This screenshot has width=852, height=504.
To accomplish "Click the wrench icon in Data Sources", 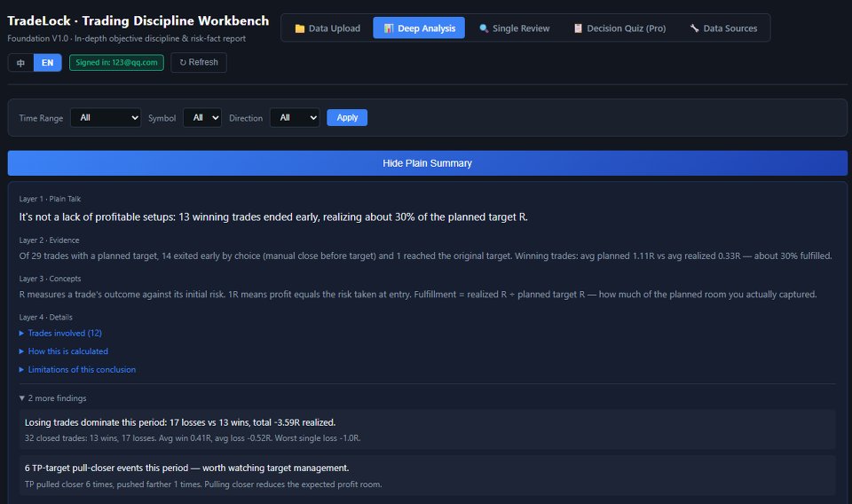I will (694, 28).
